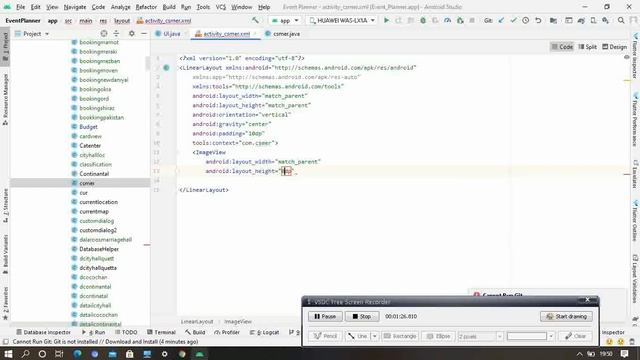Click Android Studio taskbar icon
This screenshot has height=360, width=640.
(200, 353)
